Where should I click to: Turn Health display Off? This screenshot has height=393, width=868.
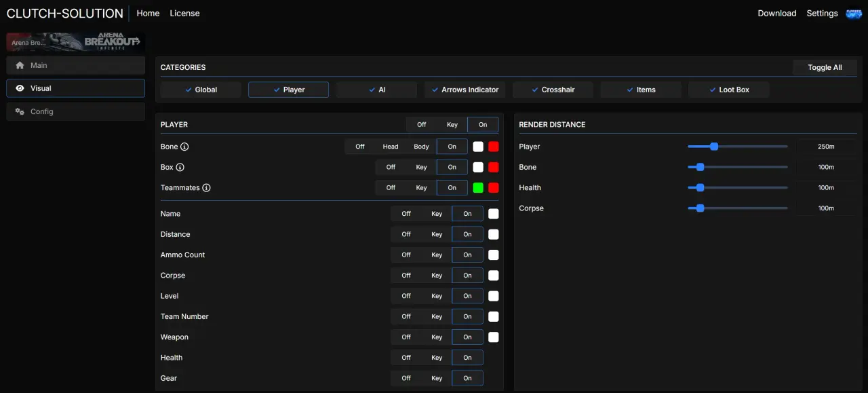click(406, 358)
